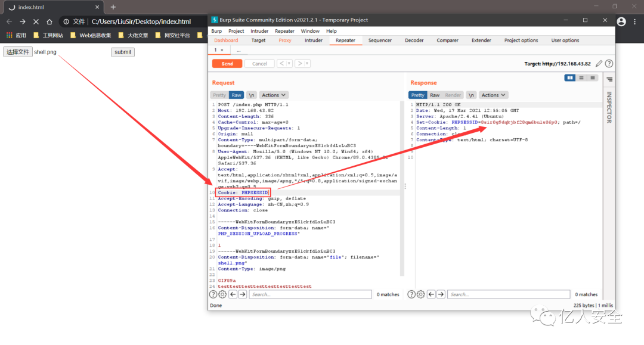
Task: Close Repeater tab 1
Action: pyautogui.click(x=222, y=50)
